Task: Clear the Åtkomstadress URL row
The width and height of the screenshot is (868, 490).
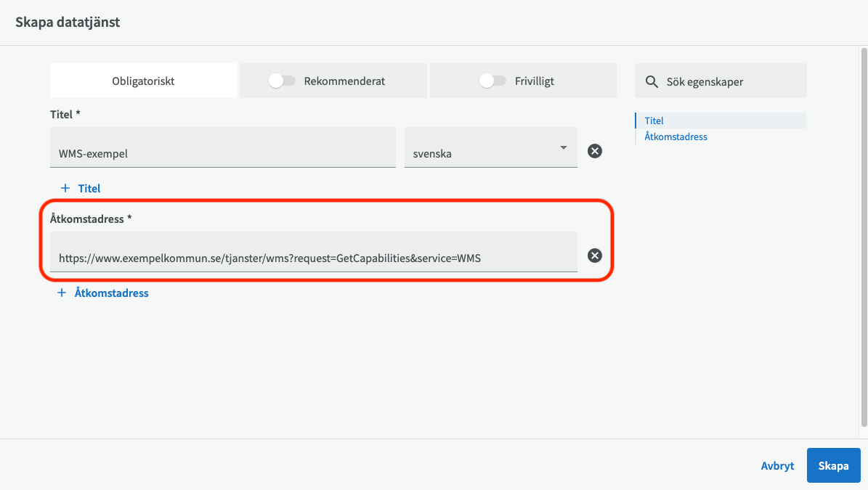Action: [x=594, y=256]
